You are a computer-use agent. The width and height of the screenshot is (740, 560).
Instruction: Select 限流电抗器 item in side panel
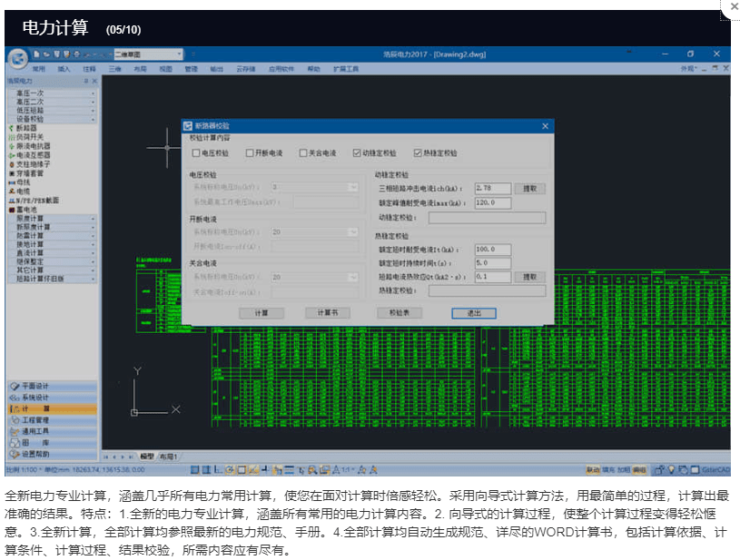coord(33,146)
